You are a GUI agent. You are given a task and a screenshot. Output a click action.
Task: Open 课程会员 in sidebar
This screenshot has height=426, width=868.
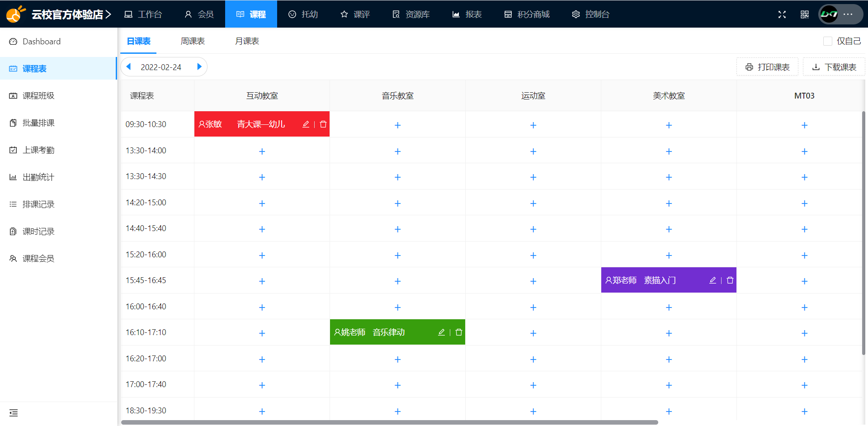tap(58, 258)
